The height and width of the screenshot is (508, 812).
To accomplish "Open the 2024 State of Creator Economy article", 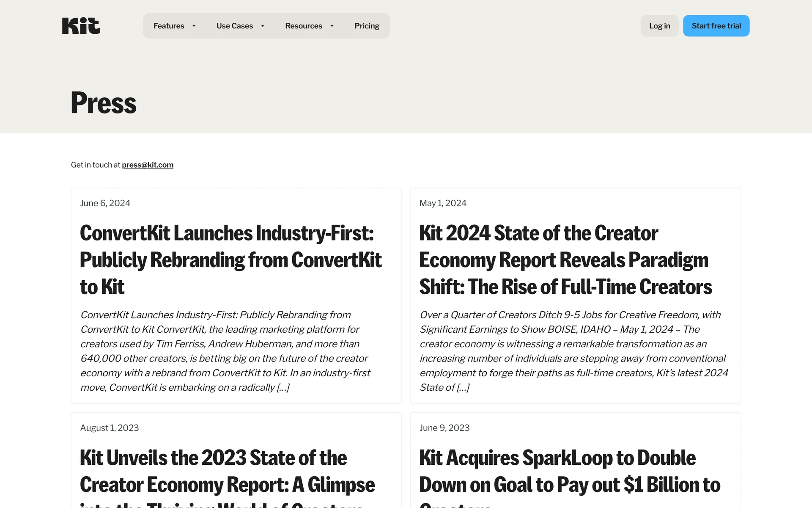I will coord(565,260).
